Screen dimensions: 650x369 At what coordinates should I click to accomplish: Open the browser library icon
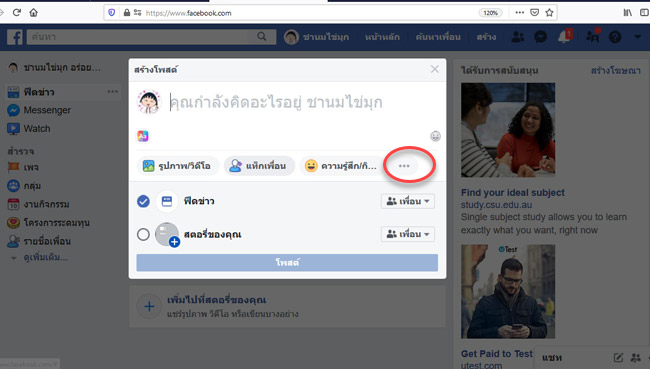(628, 12)
